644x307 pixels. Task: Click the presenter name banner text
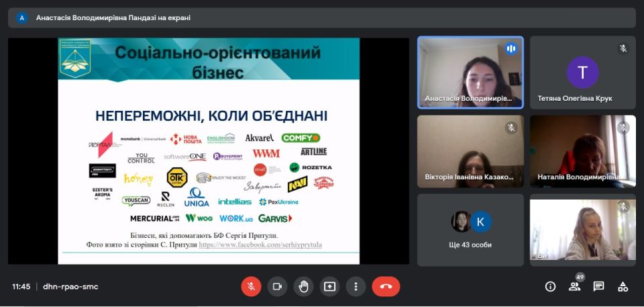tap(113, 17)
